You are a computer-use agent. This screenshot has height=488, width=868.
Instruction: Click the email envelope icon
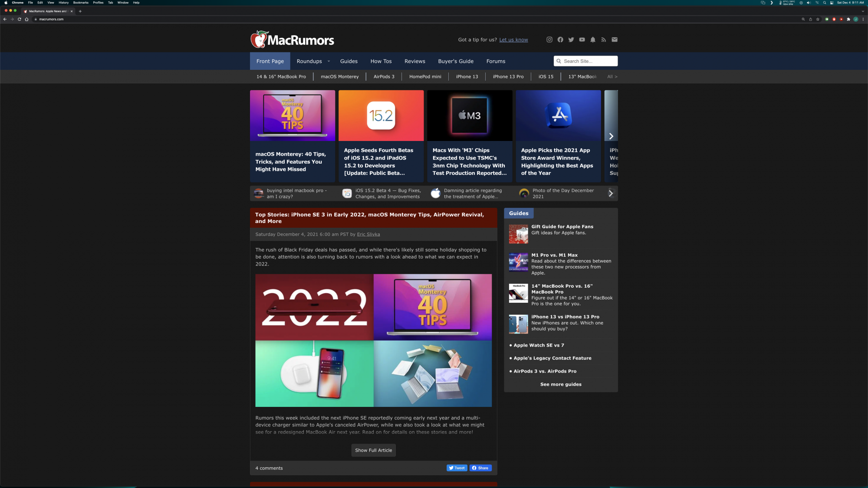point(615,39)
